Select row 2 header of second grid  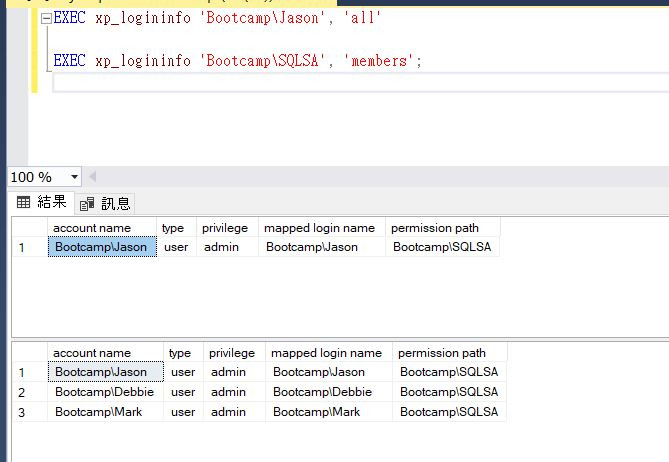30,392
